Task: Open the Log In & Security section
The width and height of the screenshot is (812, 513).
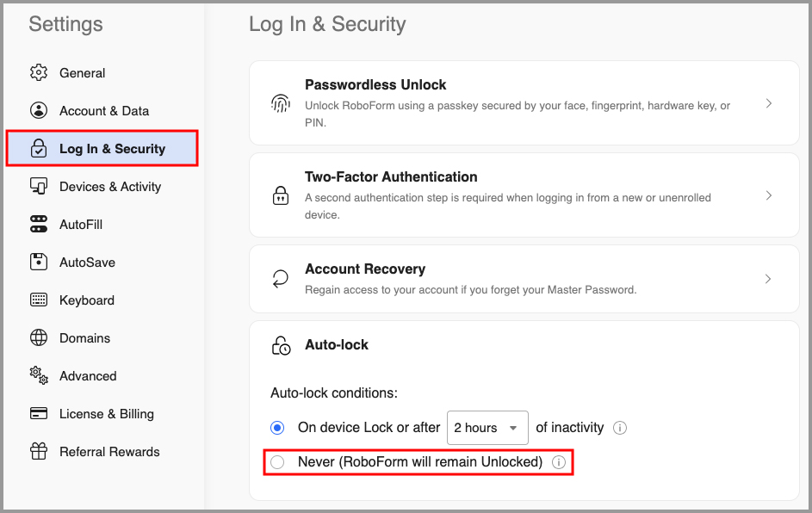Action: (x=112, y=149)
